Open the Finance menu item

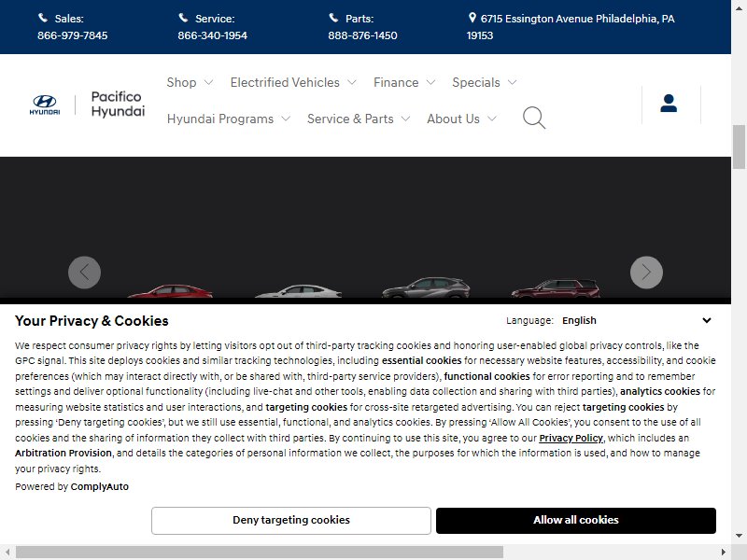(x=396, y=82)
